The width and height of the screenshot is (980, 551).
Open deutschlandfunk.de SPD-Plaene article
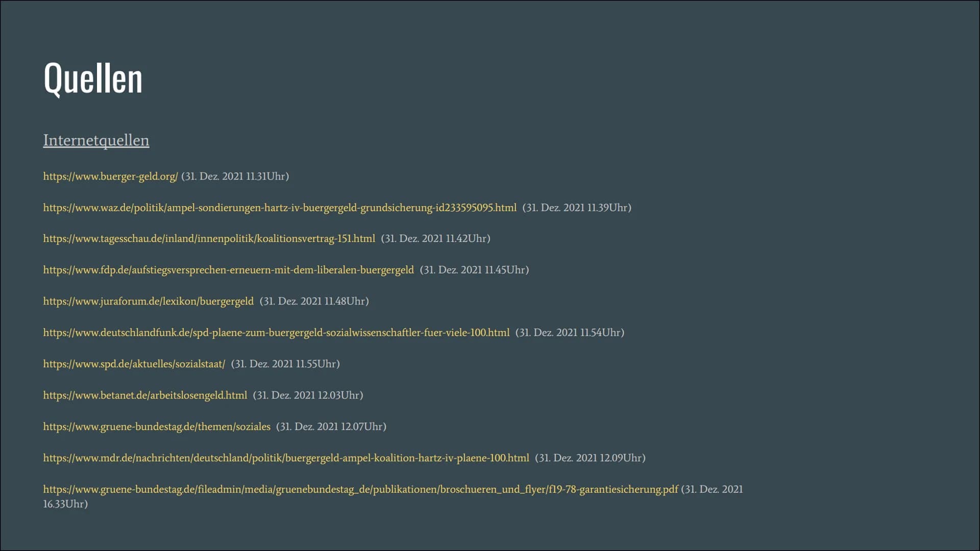point(276,332)
